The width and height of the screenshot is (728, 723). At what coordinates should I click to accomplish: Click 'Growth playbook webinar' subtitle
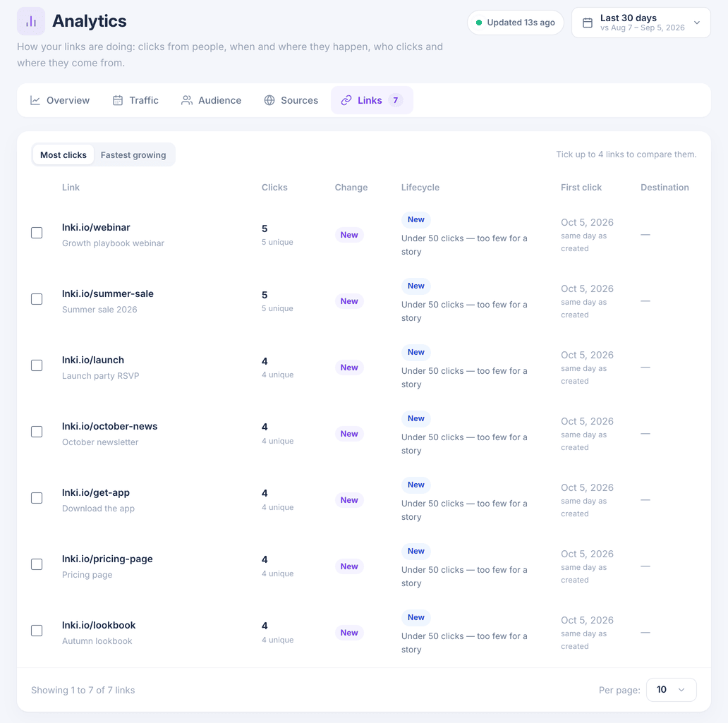114,243
